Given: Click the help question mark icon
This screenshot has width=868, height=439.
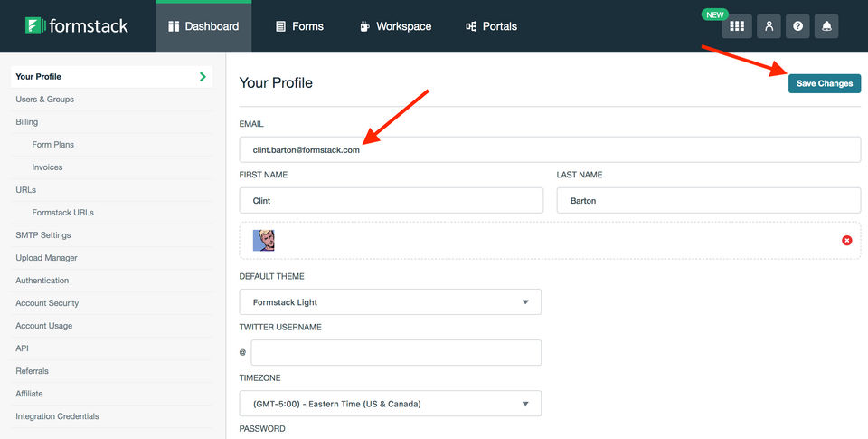Looking at the screenshot, I should pos(797,26).
